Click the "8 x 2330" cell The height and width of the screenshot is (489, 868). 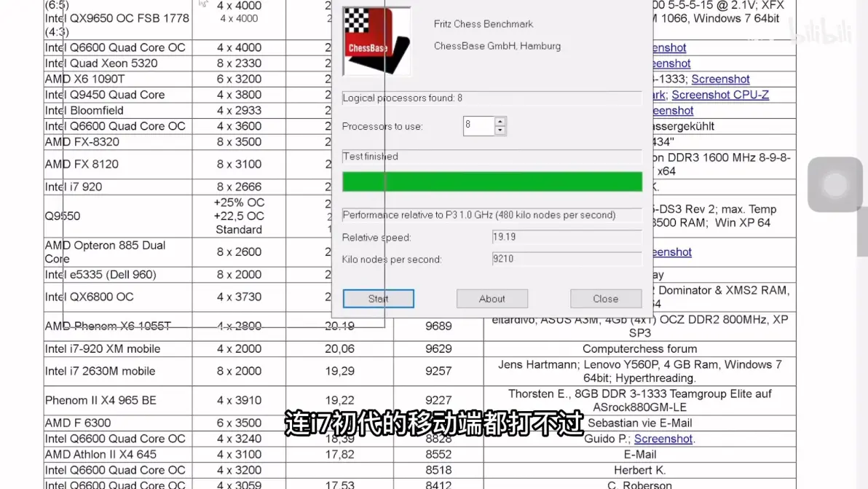239,63
